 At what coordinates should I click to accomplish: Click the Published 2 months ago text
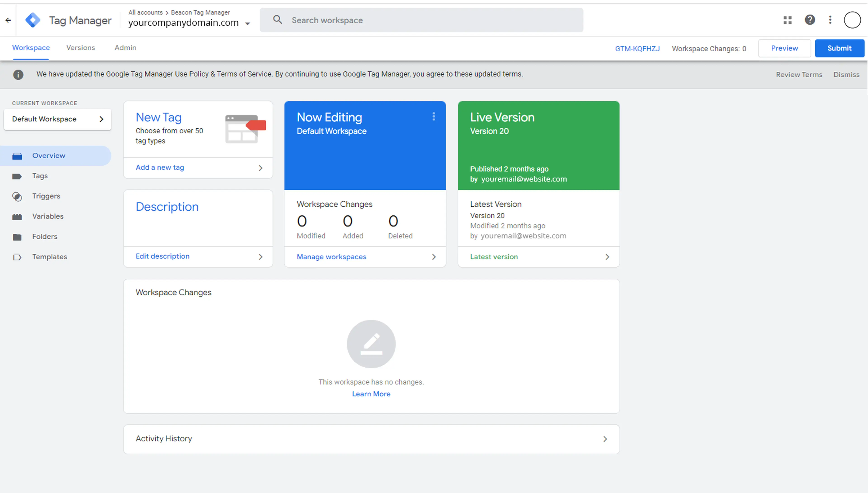pyautogui.click(x=509, y=169)
